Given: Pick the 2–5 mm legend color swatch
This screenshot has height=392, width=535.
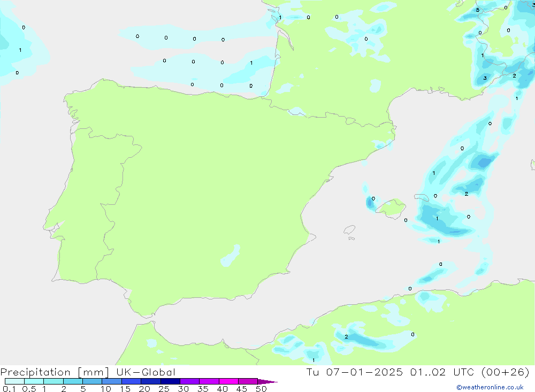Looking at the screenshot, I should coord(73,381).
